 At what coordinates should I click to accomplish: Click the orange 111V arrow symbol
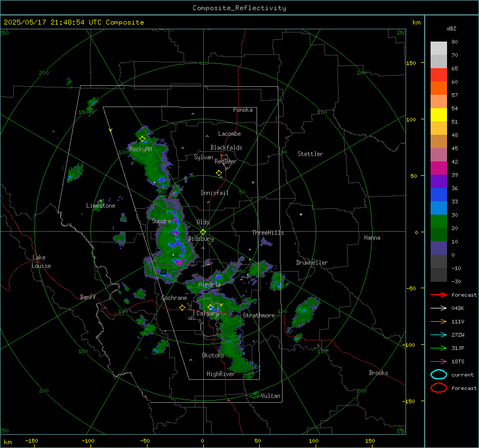(x=439, y=321)
